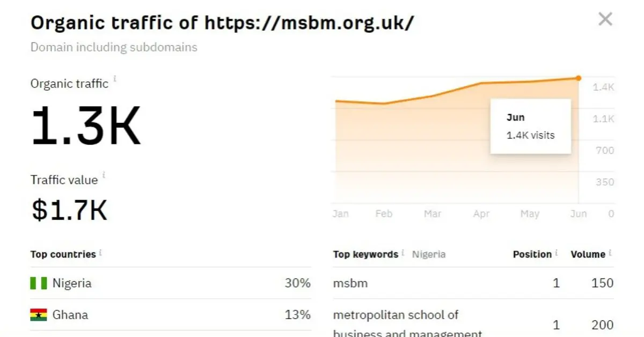Open info icon beside Top keywords
Image resolution: width=644 pixels, height=337 pixels.
(x=403, y=252)
